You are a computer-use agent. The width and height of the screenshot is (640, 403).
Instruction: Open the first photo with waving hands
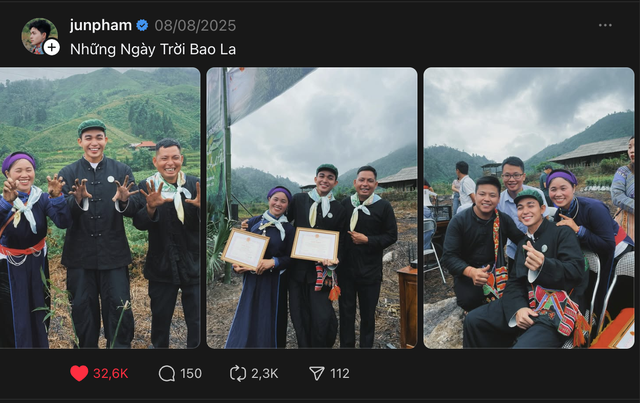99,207
